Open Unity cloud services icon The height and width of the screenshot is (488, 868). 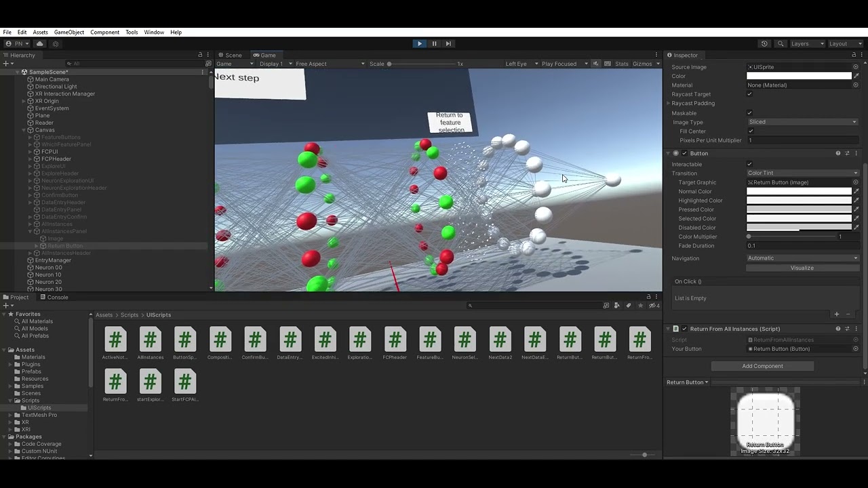click(40, 43)
